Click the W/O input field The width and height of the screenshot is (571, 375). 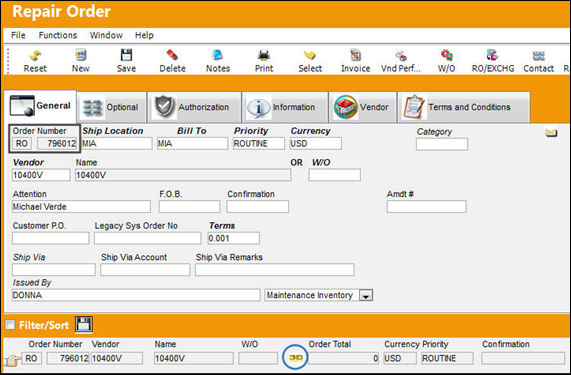(x=335, y=175)
